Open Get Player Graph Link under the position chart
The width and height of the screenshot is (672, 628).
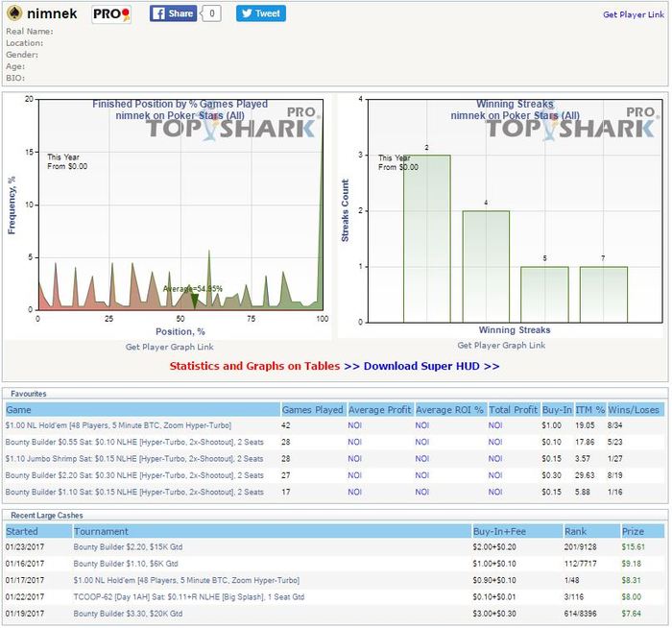coord(169,347)
